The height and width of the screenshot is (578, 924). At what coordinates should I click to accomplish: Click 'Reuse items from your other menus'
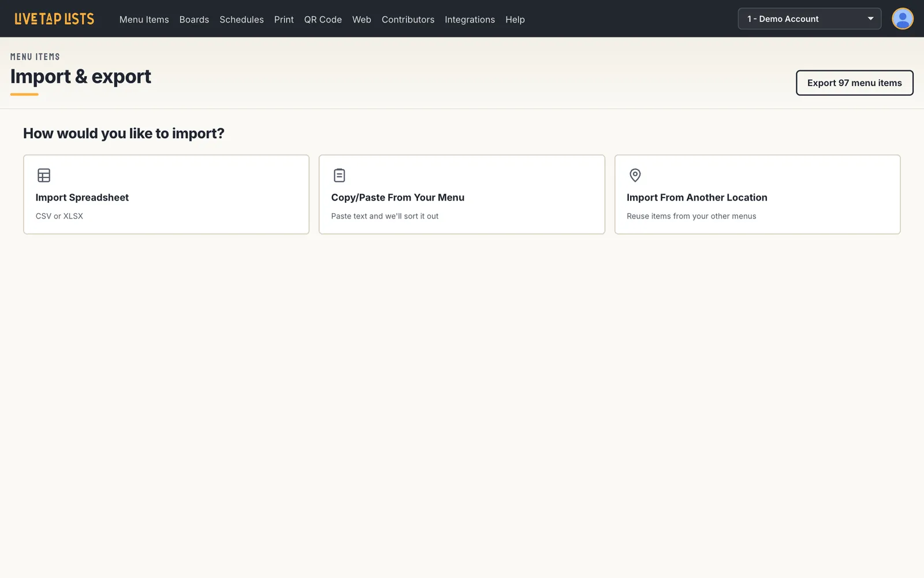(x=691, y=216)
